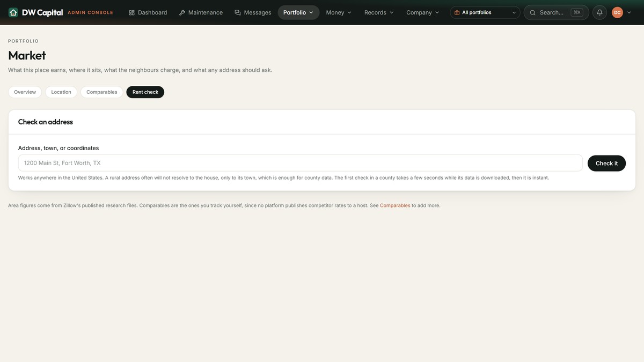Click the Maintenance wrench icon
The height and width of the screenshot is (362, 644).
point(182,12)
